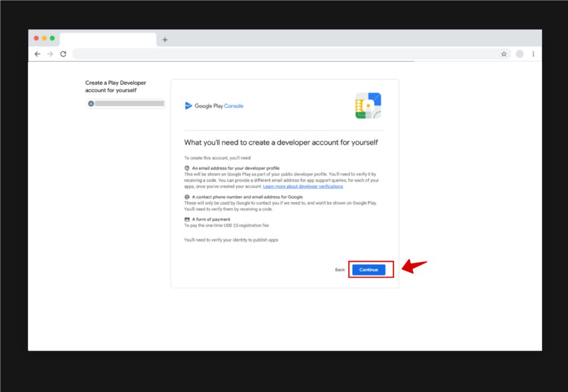The width and height of the screenshot is (568, 392).
Task: Select the current blank browser tab
Action: pyautogui.click(x=108, y=39)
